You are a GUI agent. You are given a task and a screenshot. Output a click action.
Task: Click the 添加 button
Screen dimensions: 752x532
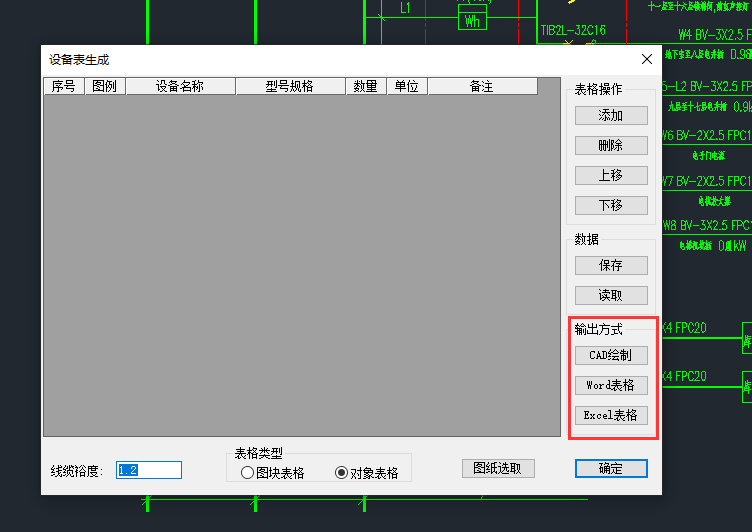(x=610, y=115)
